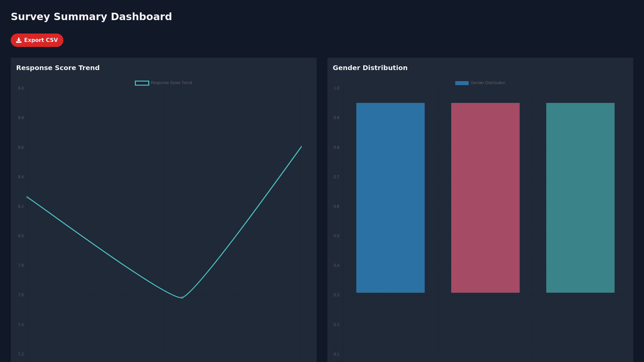The height and width of the screenshot is (362, 644).
Task: Toggle the Response Score Trend legend swatch
Action: point(142,83)
